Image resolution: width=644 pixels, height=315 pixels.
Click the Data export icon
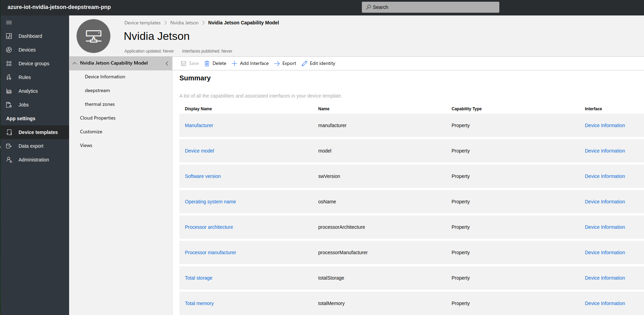[x=9, y=146]
